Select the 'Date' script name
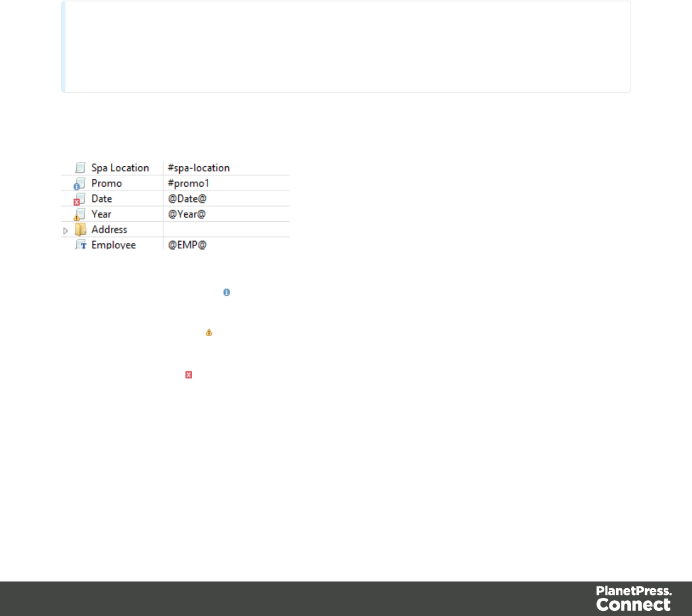Image resolution: width=692 pixels, height=616 pixels. (102, 199)
